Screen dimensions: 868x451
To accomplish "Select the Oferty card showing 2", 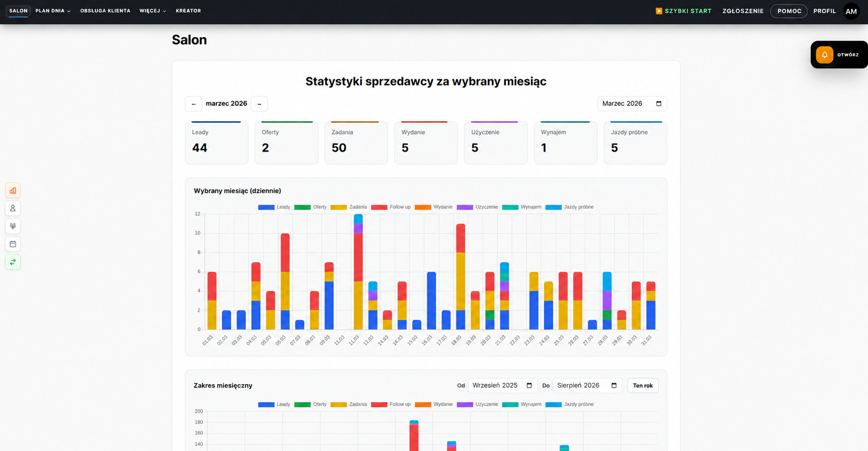I will coord(286,143).
